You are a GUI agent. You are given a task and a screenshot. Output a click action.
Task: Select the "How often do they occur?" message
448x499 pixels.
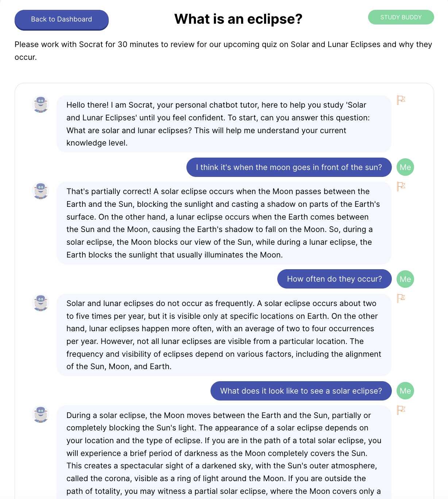(334, 279)
